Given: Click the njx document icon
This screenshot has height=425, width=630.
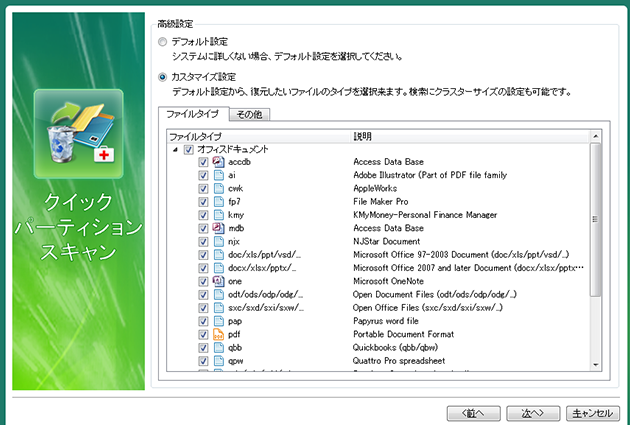Looking at the screenshot, I should pyautogui.click(x=218, y=241).
